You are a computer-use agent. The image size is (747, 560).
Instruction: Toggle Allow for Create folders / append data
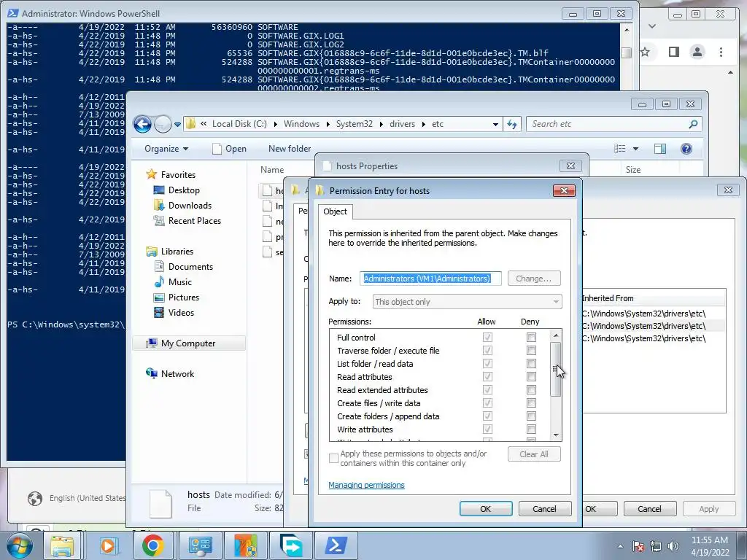(487, 416)
